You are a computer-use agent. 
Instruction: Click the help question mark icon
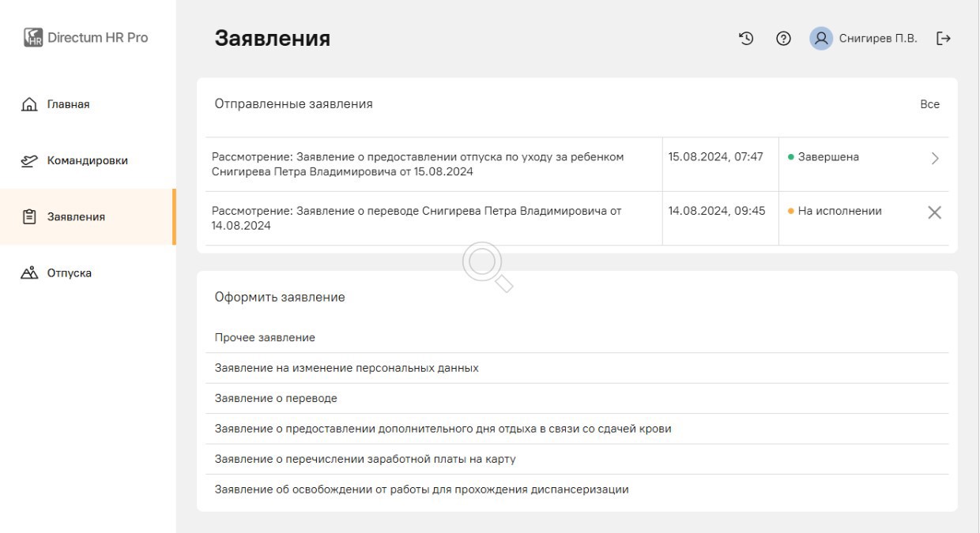783,39
